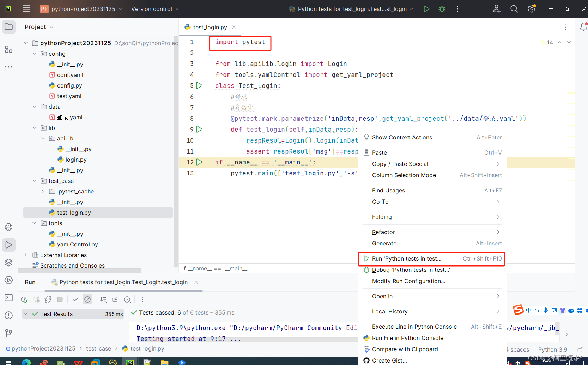Start debugging with the bug icon
This screenshot has width=588, height=365.
pyautogui.click(x=442, y=9)
